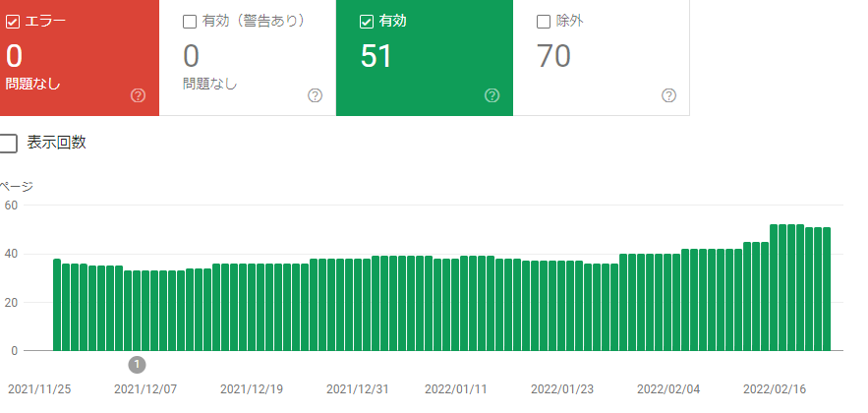
Task: Check the 除外 checkbox
Action: pyautogui.click(x=544, y=23)
